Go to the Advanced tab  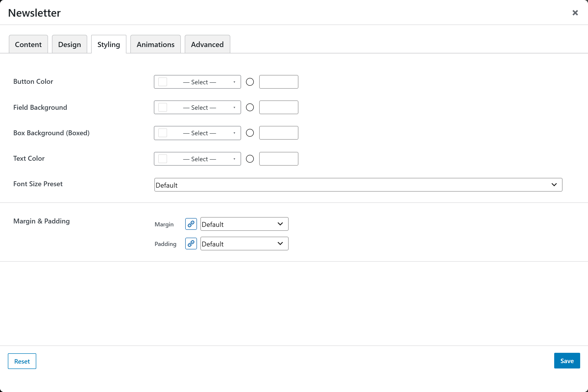[207, 44]
